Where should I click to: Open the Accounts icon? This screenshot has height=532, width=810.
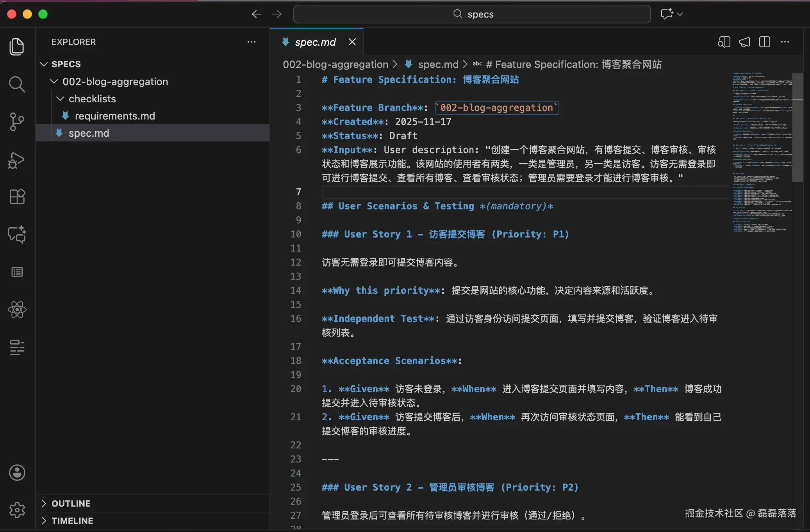pos(17,473)
